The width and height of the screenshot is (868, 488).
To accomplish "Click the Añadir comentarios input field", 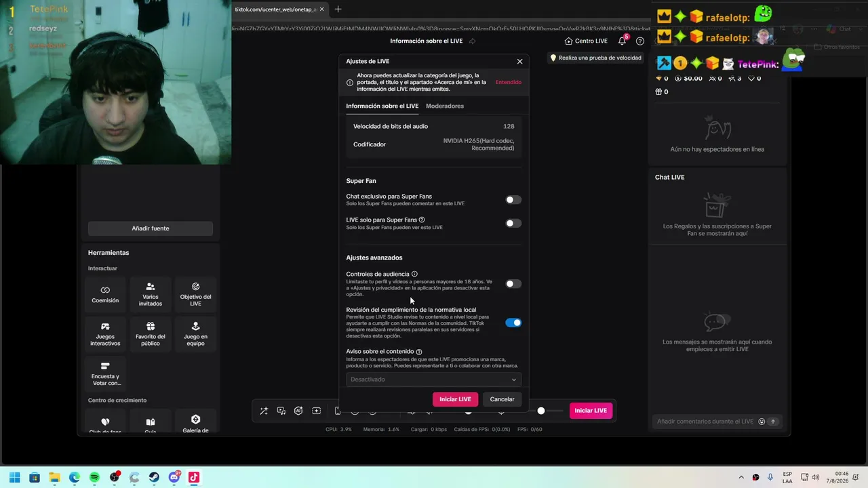I will tap(705, 422).
